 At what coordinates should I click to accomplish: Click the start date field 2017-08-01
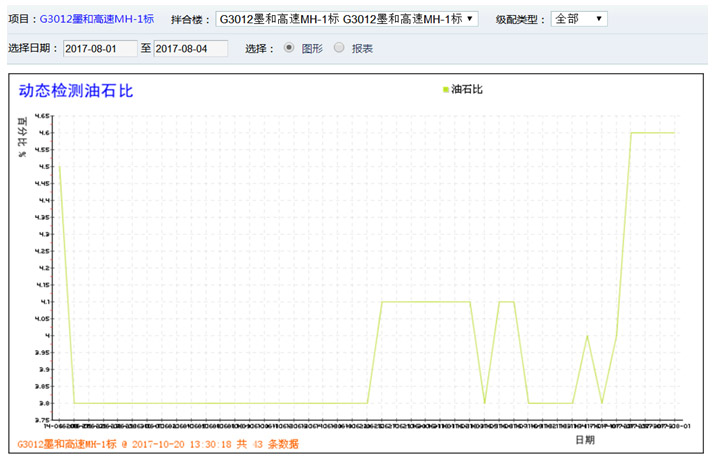(99, 48)
